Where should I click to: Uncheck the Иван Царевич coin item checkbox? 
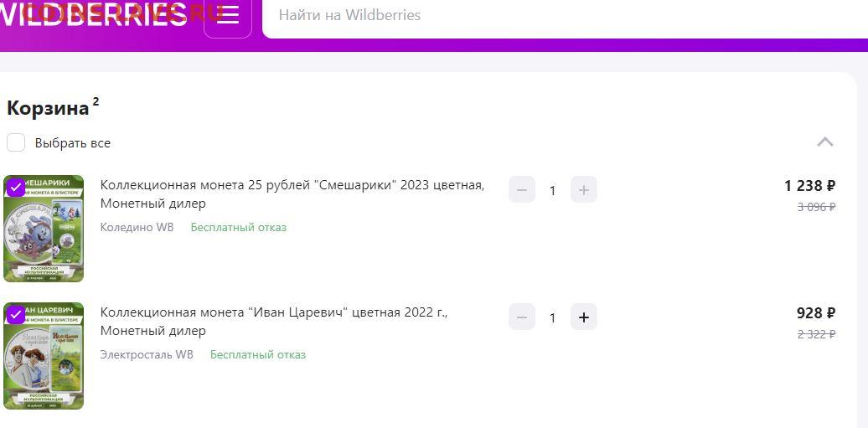pos(15,315)
